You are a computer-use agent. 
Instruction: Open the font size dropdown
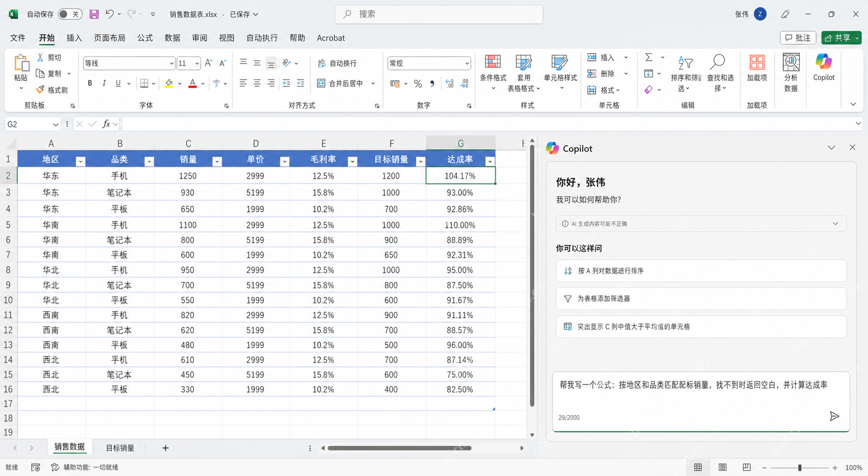tap(196, 64)
